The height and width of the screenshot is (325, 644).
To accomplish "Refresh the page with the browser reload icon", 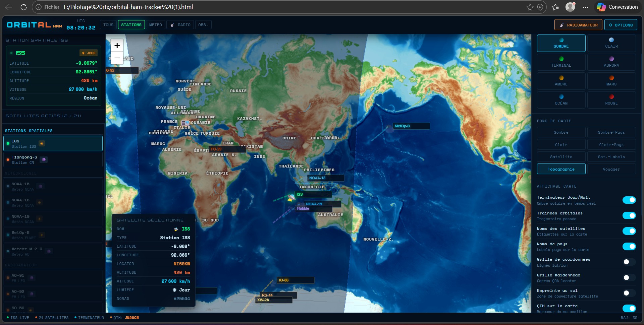I will click(x=23, y=7).
